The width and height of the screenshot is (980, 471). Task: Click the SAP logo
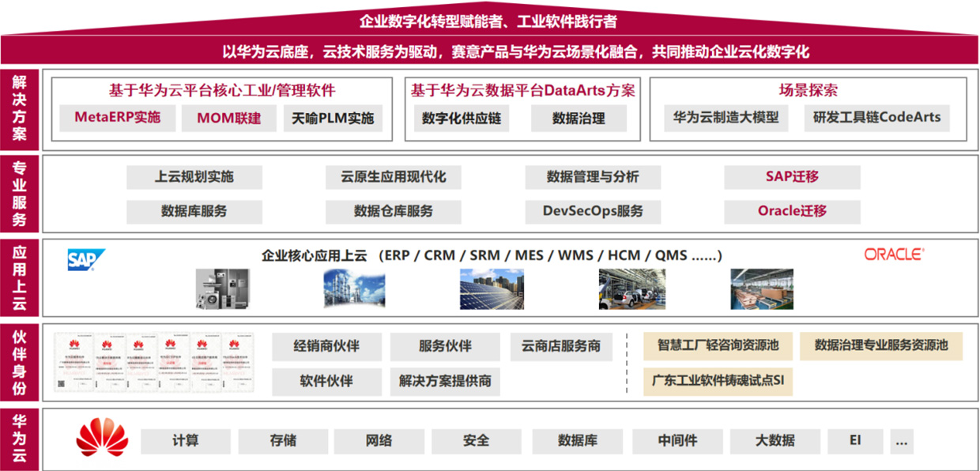point(86,260)
